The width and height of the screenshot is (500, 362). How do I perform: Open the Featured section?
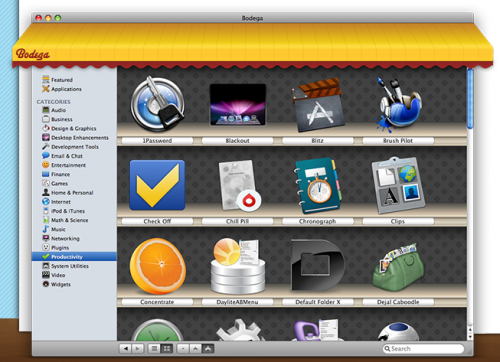(x=57, y=80)
